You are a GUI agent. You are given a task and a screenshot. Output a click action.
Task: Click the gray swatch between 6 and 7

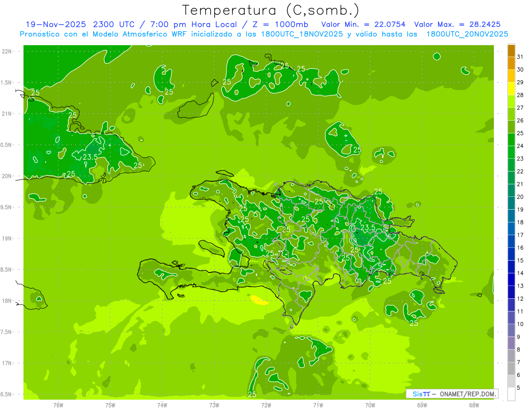click(511, 369)
